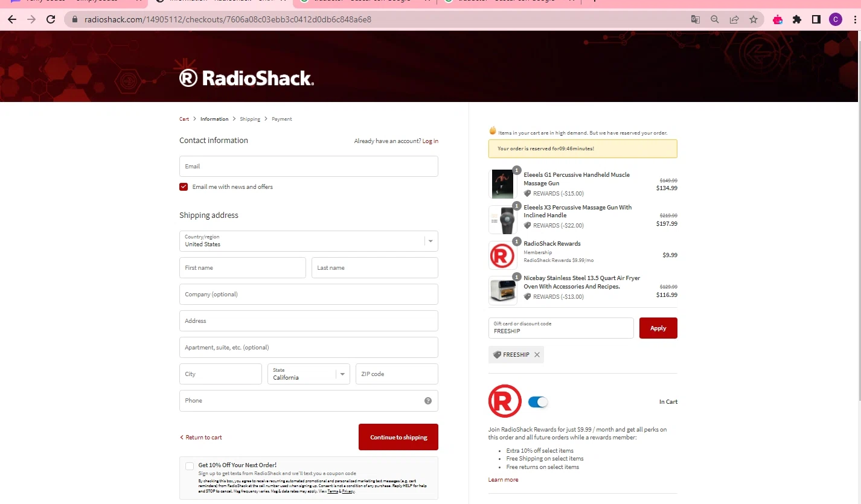Open the Terms link in the SMS consent

coord(333,492)
